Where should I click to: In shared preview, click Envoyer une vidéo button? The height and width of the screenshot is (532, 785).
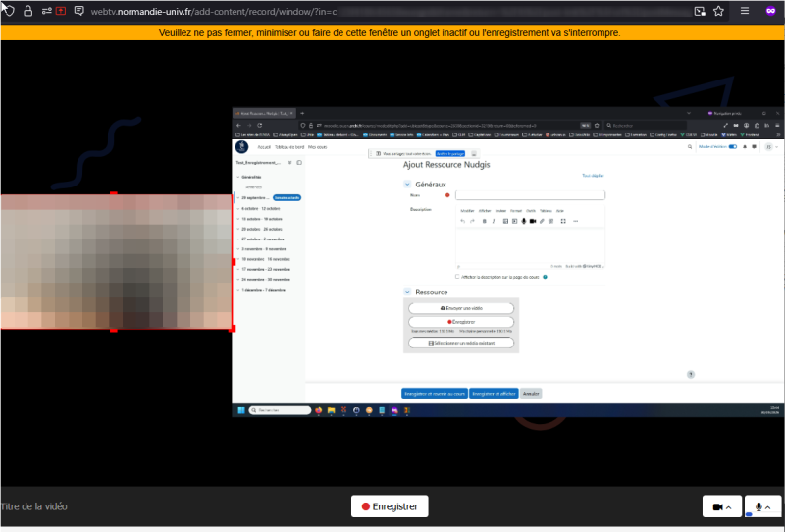(x=461, y=308)
